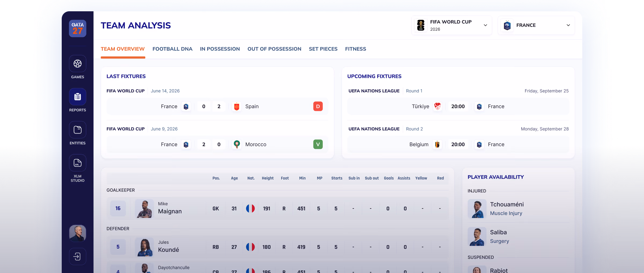The height and width of the screenshot is (273, 644).
Task: Open Jules Koundé's player name
Action: 169,246
